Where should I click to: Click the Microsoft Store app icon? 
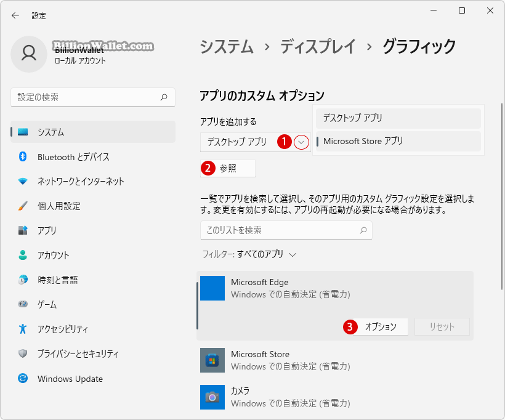pos(212,360)
